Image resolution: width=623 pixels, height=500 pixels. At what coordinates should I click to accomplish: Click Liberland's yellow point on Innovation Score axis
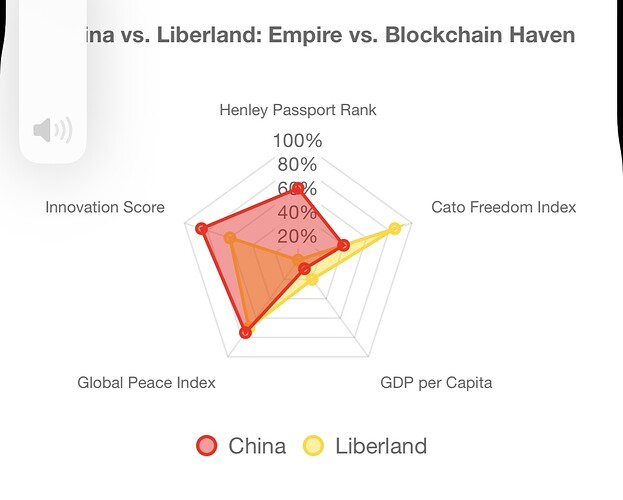[230, 238]
